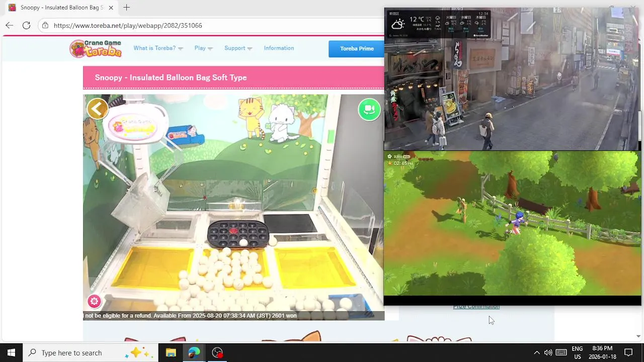Open clock showing 8:36 PM
The width and height of the screenshot is (644, 362).
click(602, 352)
